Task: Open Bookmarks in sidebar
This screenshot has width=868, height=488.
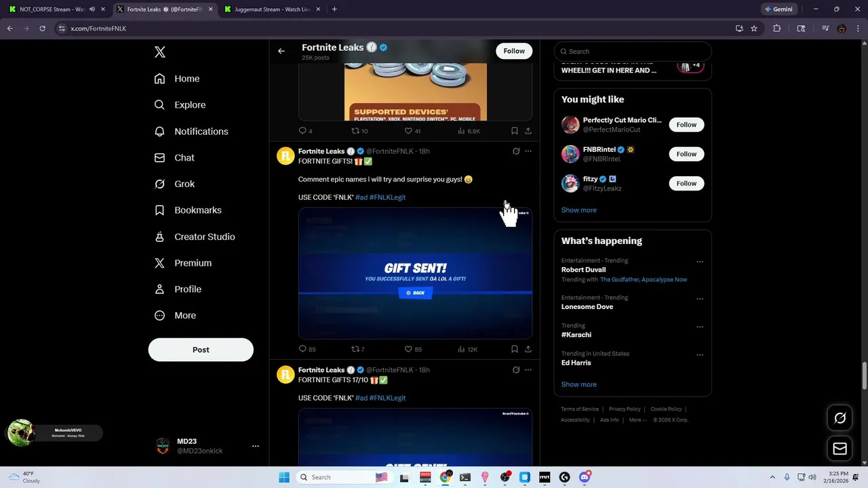Action: pos(188,210)
